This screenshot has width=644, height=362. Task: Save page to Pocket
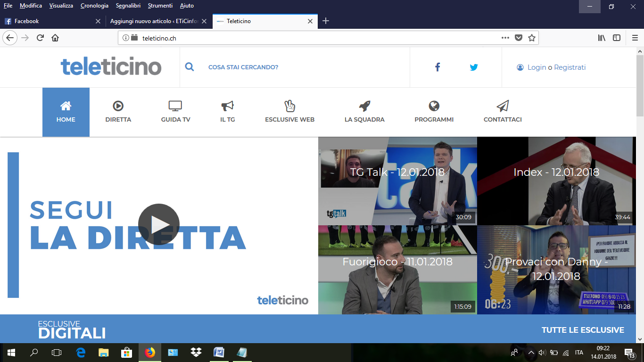pos(519,38)
